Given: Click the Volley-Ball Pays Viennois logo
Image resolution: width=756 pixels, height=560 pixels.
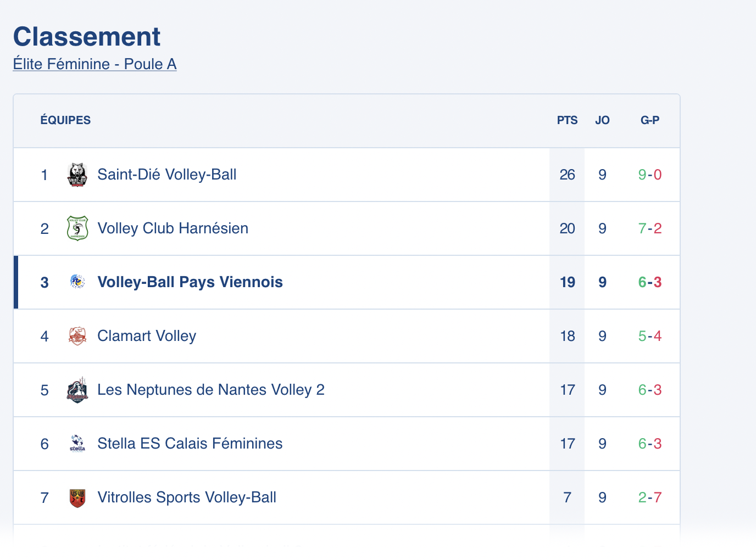Looking at the screenshot, I should point(77,282).
